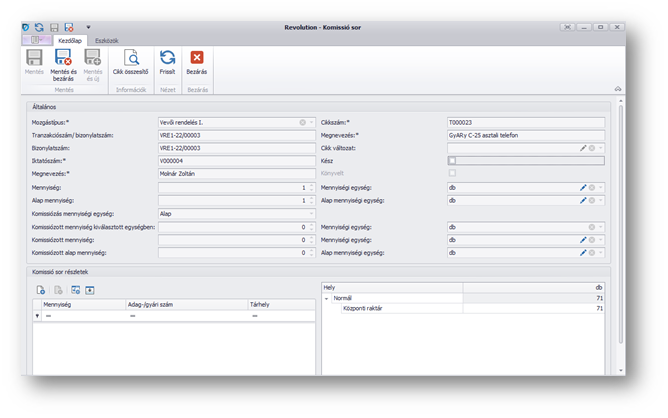
Task: Click the Mennyiség column header
Action: click(58, 304)
